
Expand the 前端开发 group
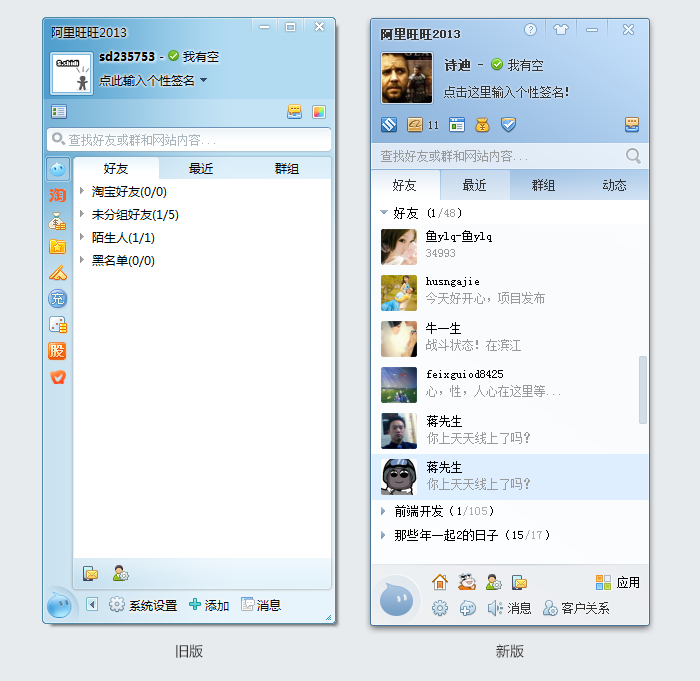tap(384, 511)
